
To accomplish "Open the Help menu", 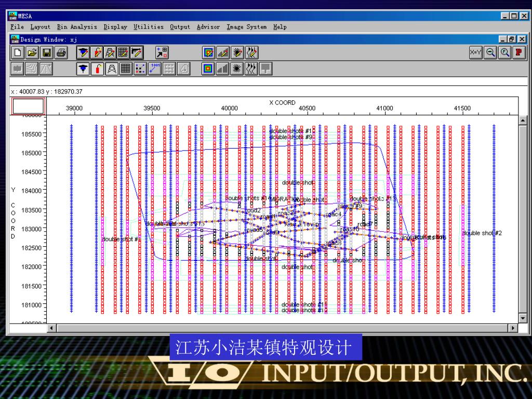I will (280, 27).
